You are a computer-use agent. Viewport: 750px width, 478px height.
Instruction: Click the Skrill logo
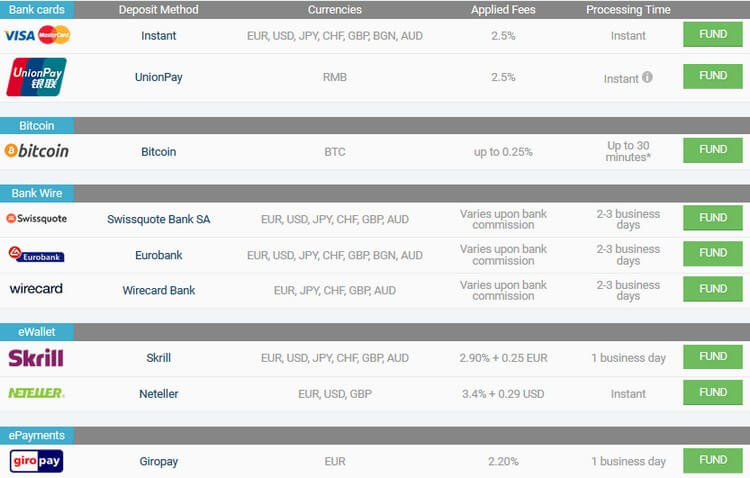click(x=36, y=358)
